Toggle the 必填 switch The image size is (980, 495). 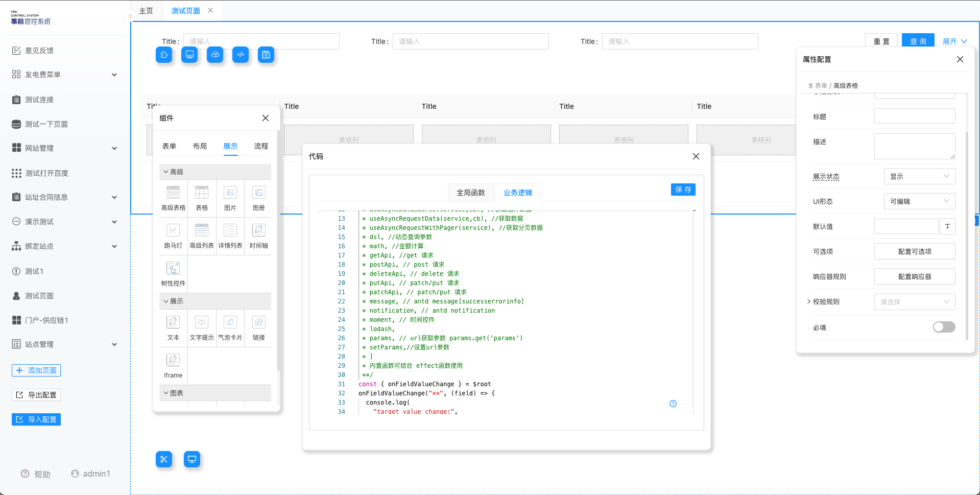[944, 327]
